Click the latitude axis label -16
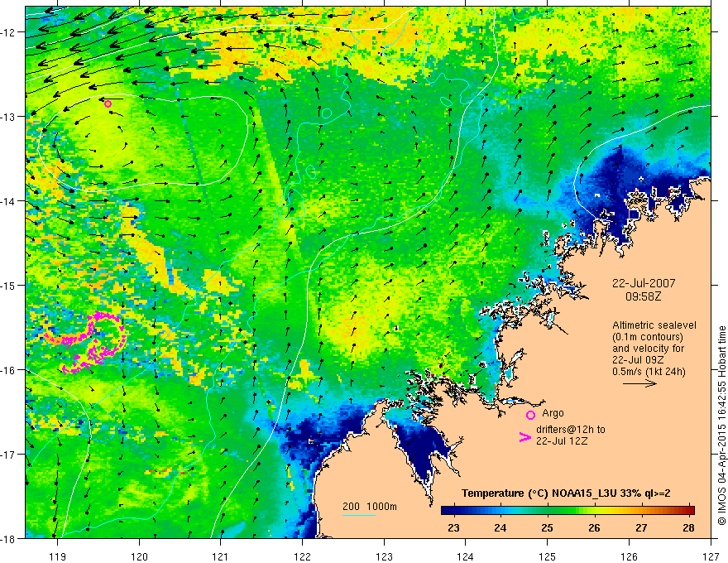The width and height of the screenshot is (728, 563). coord(10,370)
